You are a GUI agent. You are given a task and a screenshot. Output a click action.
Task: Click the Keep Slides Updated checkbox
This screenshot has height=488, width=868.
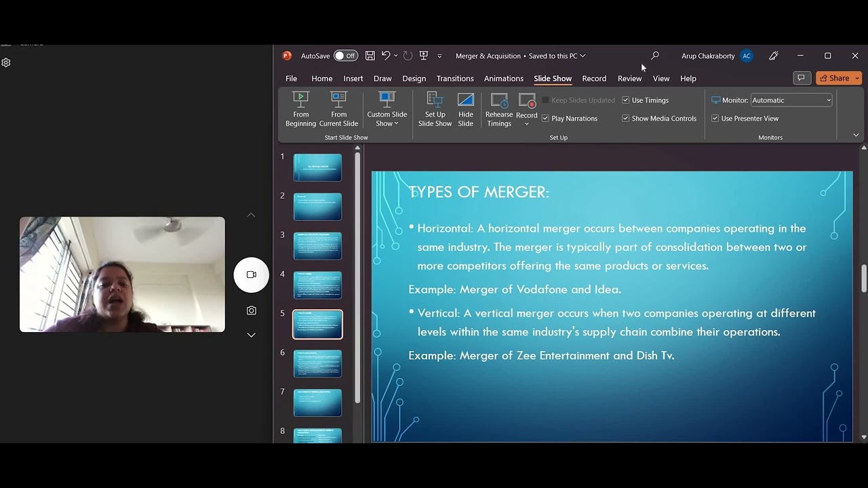point(545,100)
